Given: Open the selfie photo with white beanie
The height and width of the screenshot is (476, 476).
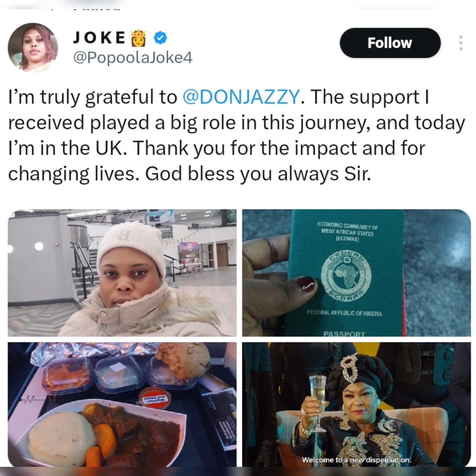Looking at the screenshot, I should coord(122,272).
